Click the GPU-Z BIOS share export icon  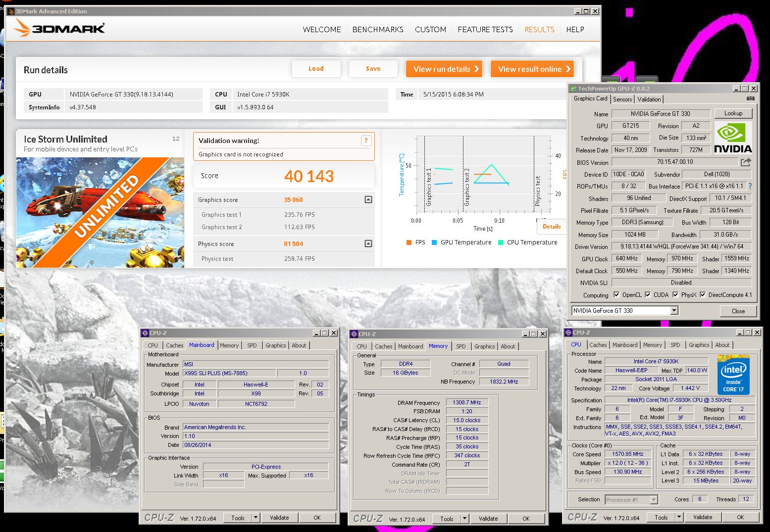746,162
